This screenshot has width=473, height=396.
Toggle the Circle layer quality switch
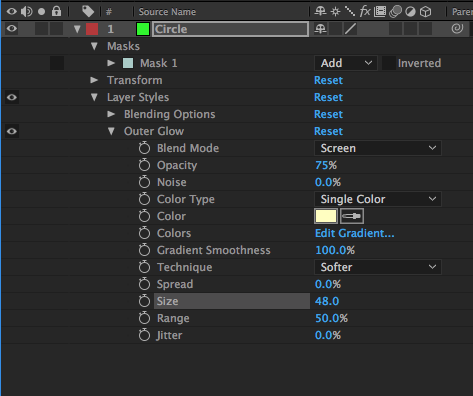tap(350, 29)
